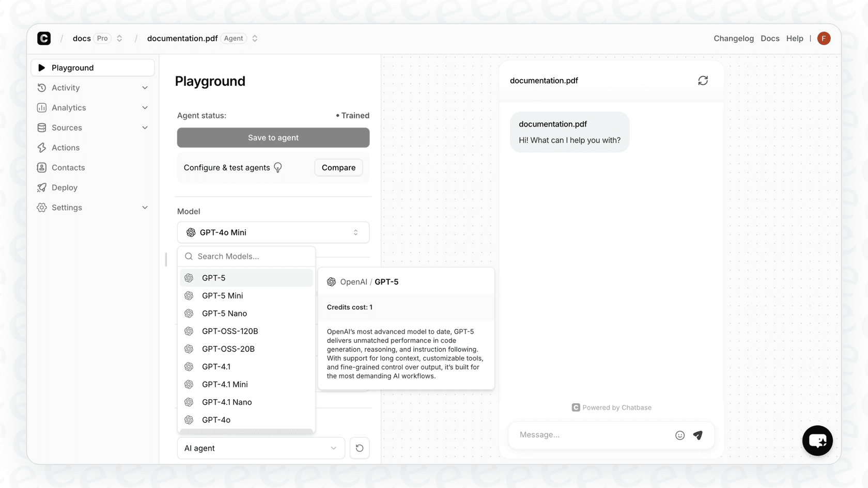Select GPT-5 Mini from model list
The height and width of the screenshot is (488, 868).
click(x=222, y=296)
